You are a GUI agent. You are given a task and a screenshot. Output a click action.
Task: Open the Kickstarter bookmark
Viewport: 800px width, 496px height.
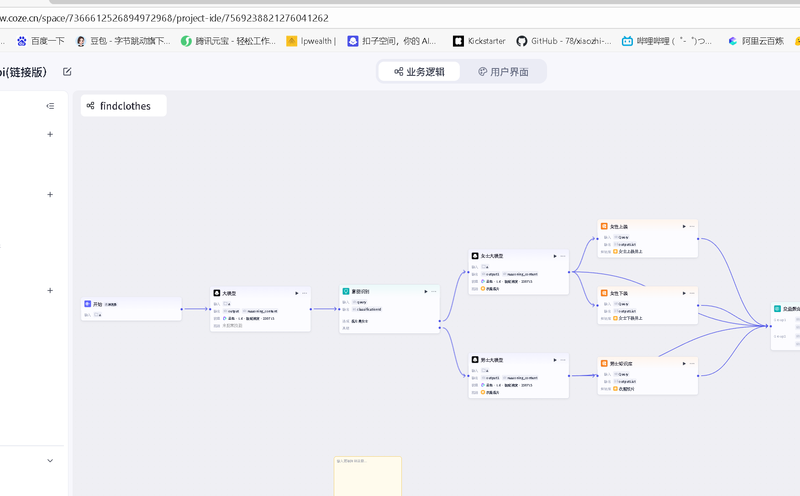479,41
